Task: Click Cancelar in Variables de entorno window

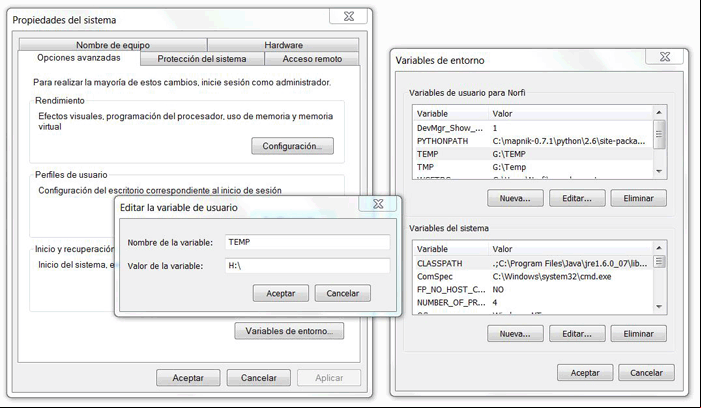Action: 646,373
